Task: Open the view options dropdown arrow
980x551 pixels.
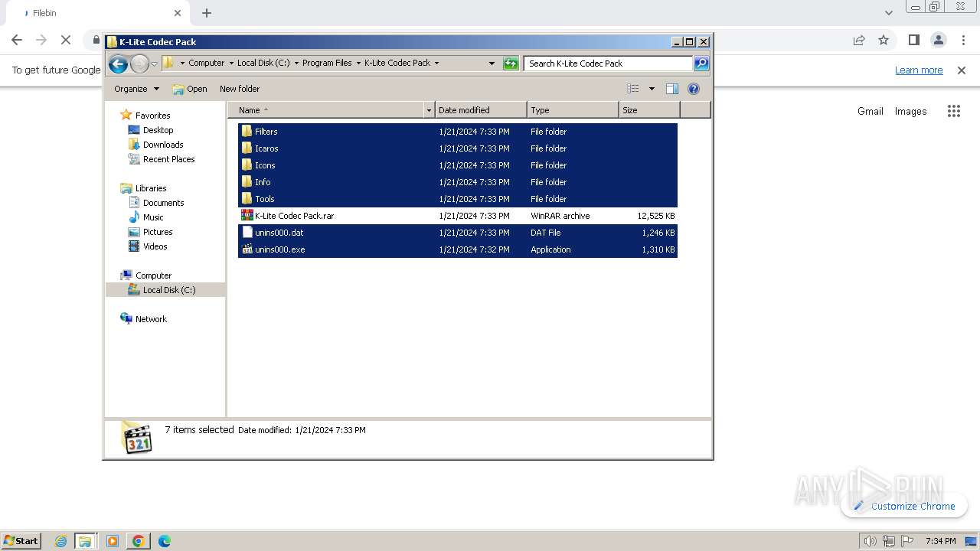Action: click(x=652, y=89)
